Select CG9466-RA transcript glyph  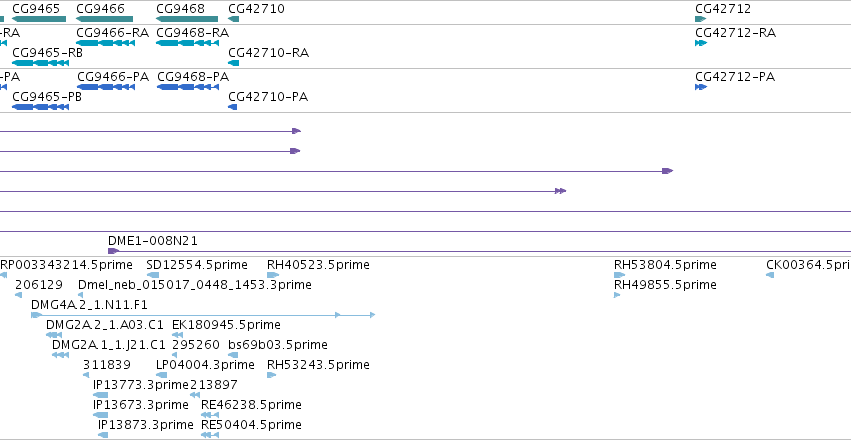(x=105, y=43)
